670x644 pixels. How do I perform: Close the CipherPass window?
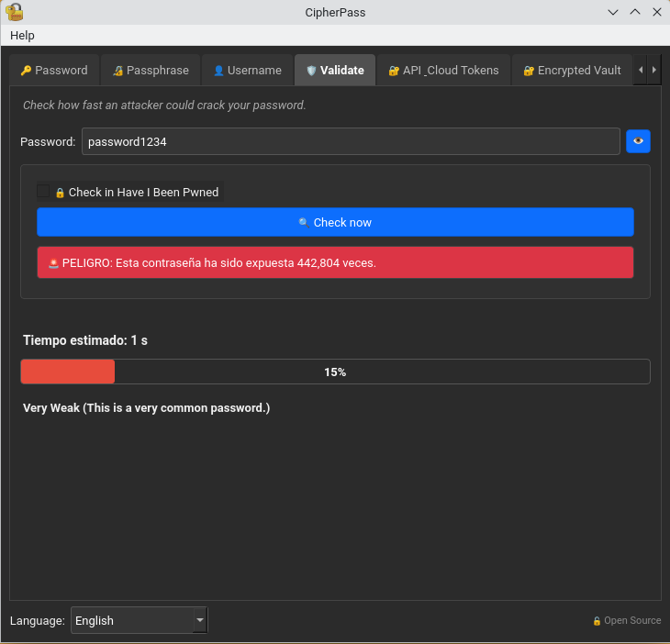(x=657, y=12)
